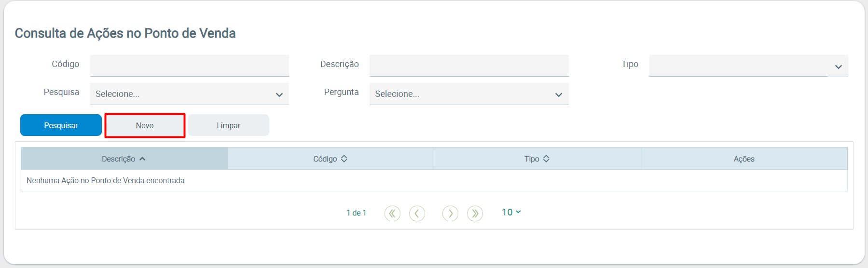868x268 pixels.
Task: Expand the Pesquisa select box
Action: click(x=189, y=94)
